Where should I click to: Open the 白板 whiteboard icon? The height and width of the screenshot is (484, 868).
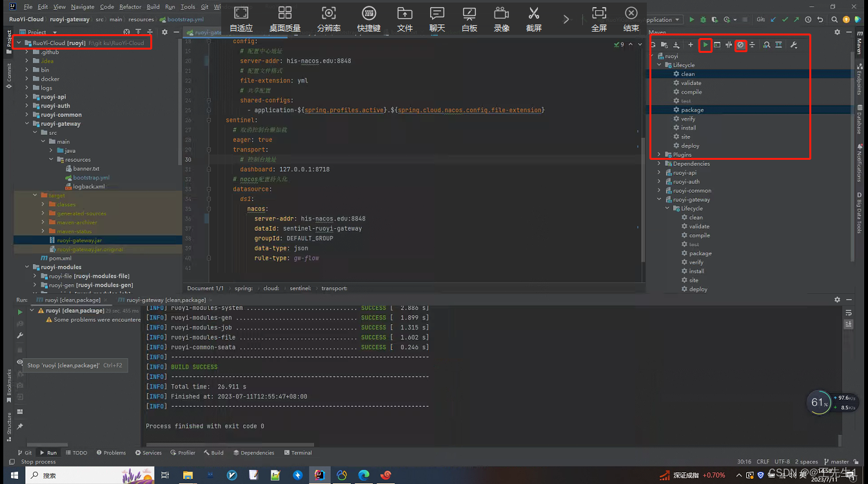(x=469, y=19)
